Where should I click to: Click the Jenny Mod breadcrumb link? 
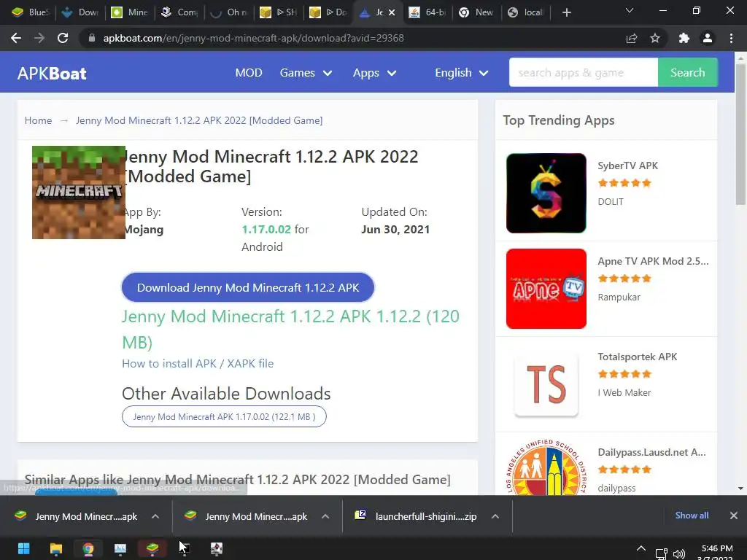point(199,120)
